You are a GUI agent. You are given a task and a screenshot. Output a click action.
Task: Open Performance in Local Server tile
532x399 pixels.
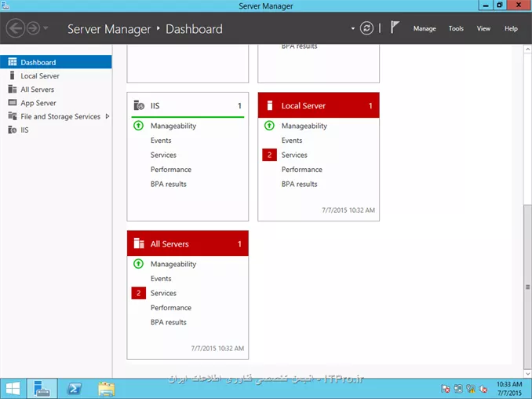tap(302, 170)
